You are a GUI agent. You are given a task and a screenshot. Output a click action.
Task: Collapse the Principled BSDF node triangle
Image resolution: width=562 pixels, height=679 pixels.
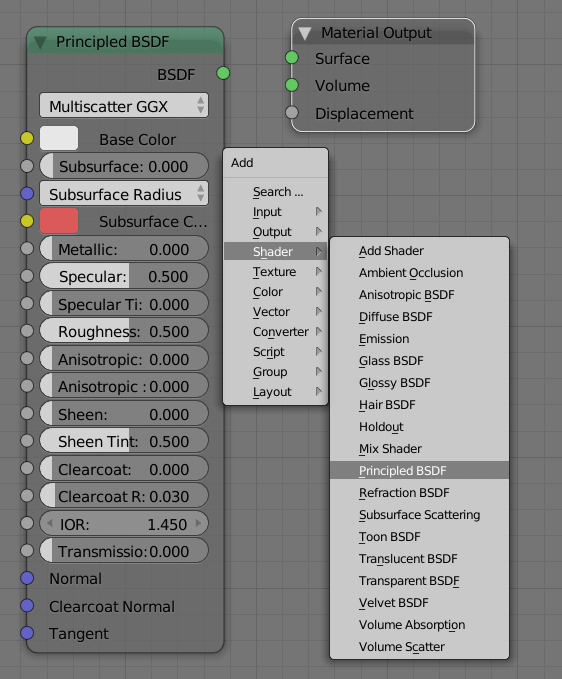click(x=40, y=42)
